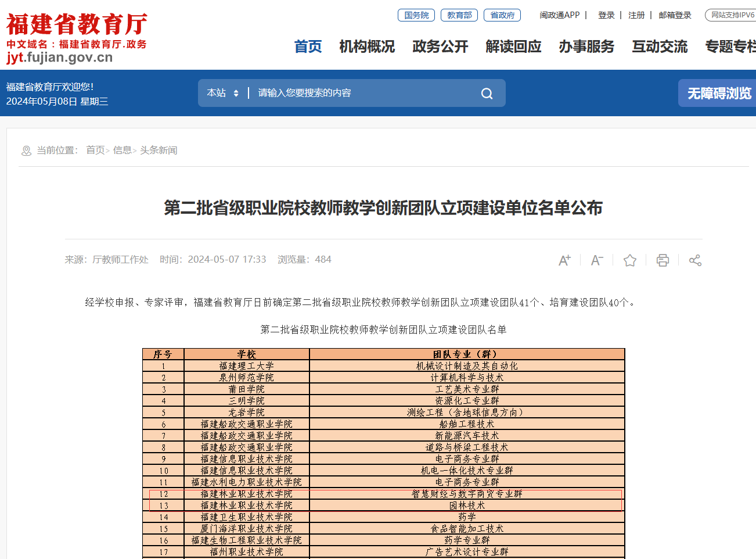Viewport: 756px width, 559px height.
Task: Select the 政务公开 menu item
Action: 440,46
